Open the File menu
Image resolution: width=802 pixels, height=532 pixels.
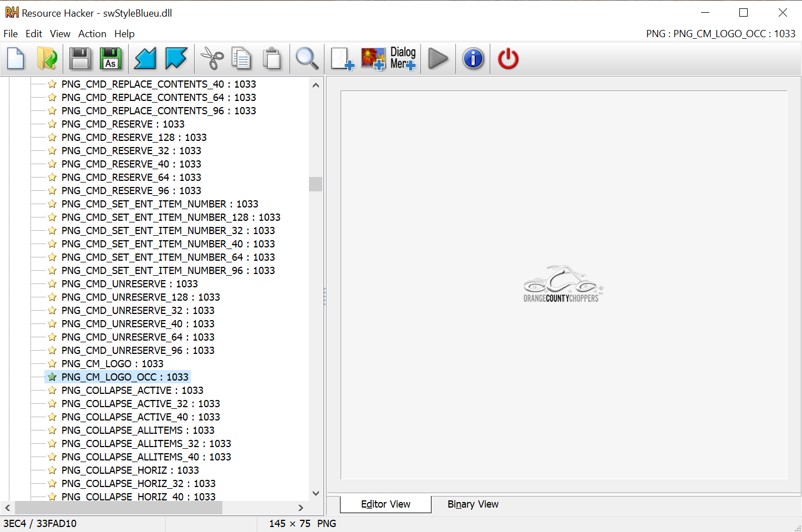click(11, 34)
